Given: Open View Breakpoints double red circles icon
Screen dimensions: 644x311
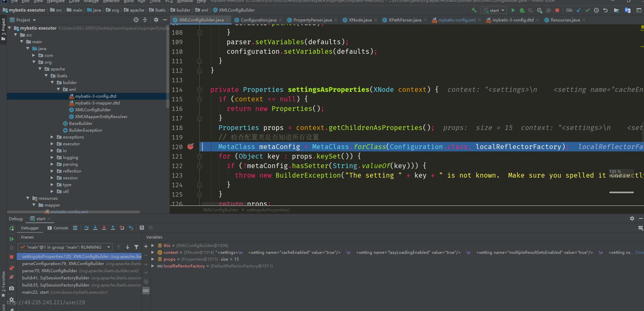Looking at the screenshot, I should point(12,268).
